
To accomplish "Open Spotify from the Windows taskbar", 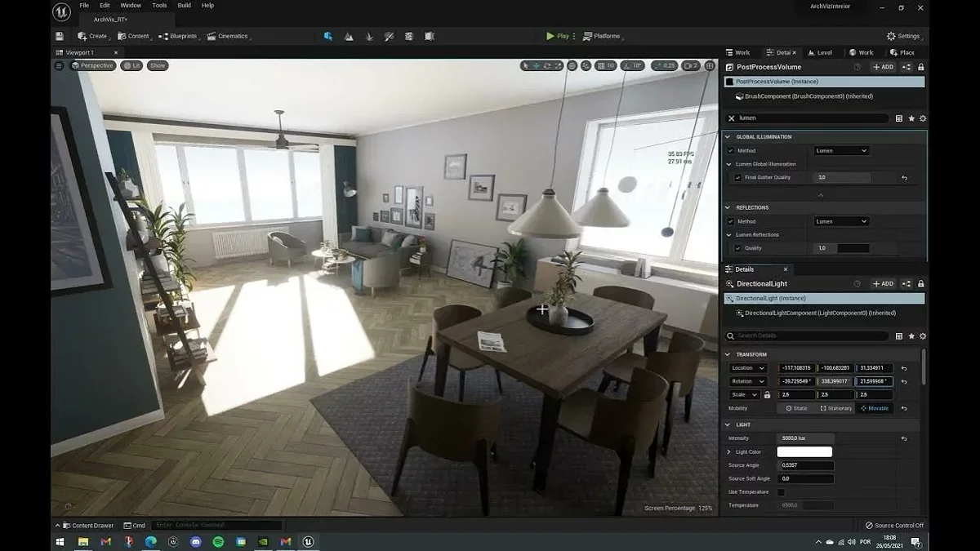I will tap(218, 541).
